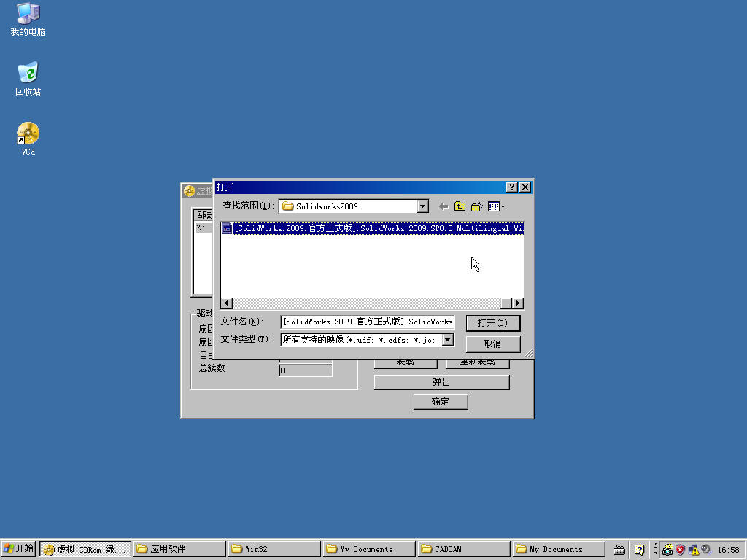Viewport: 747px width, 560px height.
Task: Select the SolidWorks.2009 image file in list
Action: pos(373,228)
